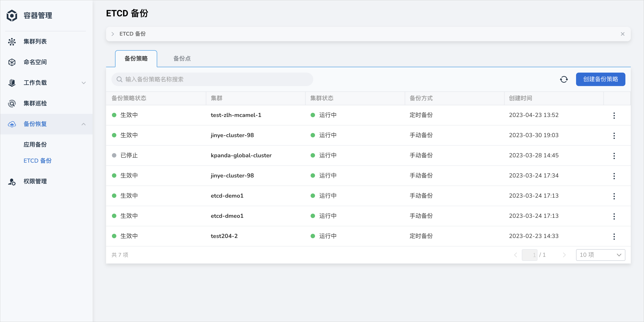This screenshot has height=322, width=644.
Task: Go to the next page arrow
Action: click(x=564, y=255)
